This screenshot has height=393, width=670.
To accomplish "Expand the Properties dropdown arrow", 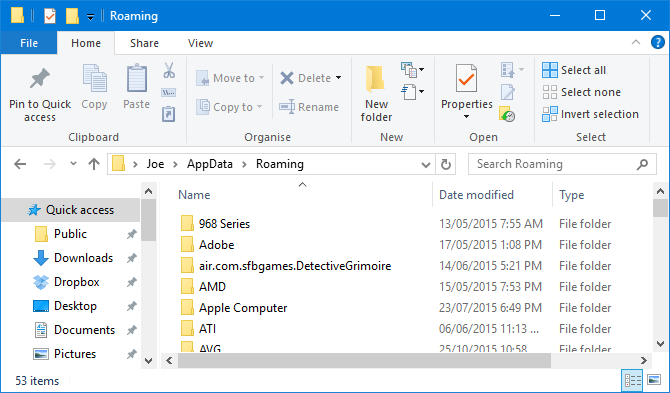I will 467,116.
